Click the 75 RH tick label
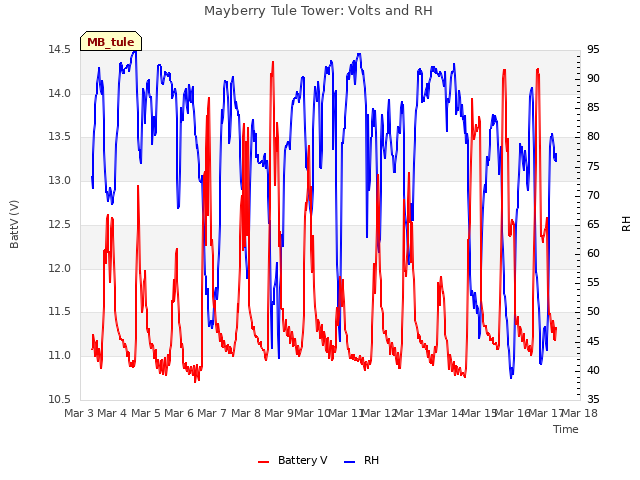 click(593, 167)
